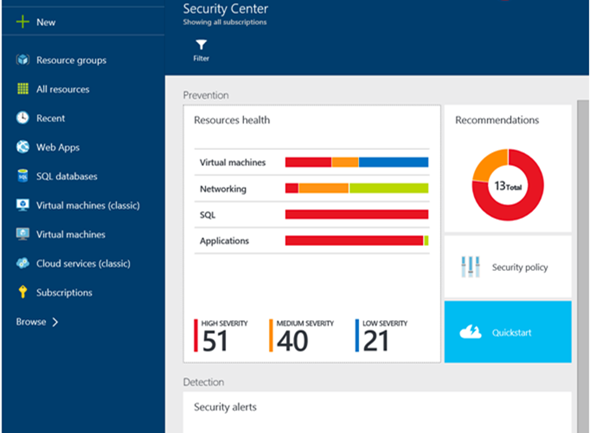
Task: Click the All resources grid icon
Action: pyautogui.click(x=23, y=89)
